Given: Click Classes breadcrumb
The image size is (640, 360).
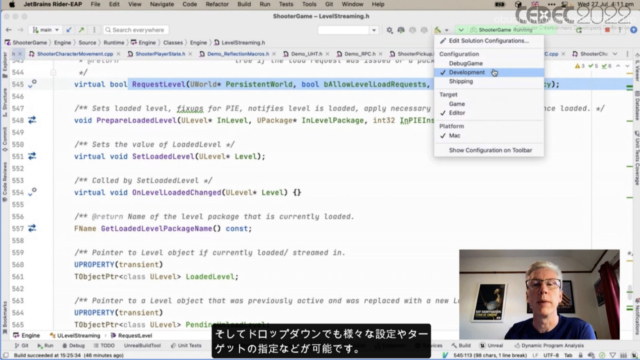Looking at the screenshot, I should pyautogui.click(x=173, y=42).
